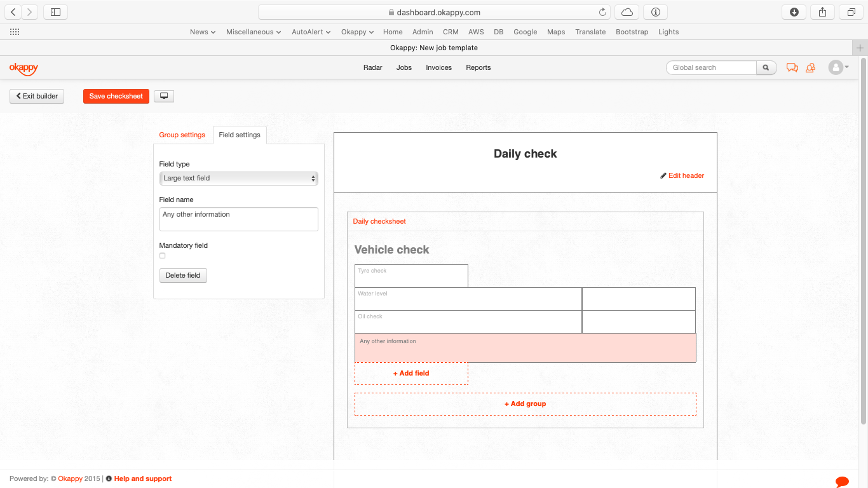The image size is (868, 488).
Task: Expand the AutoAlert bookmarks folder
Action: pos(311,32)
